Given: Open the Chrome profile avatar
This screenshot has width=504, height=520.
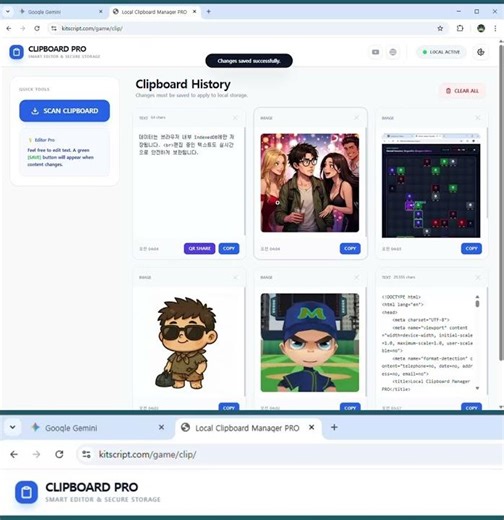Looking at the screenshot, I should point(481,29).
